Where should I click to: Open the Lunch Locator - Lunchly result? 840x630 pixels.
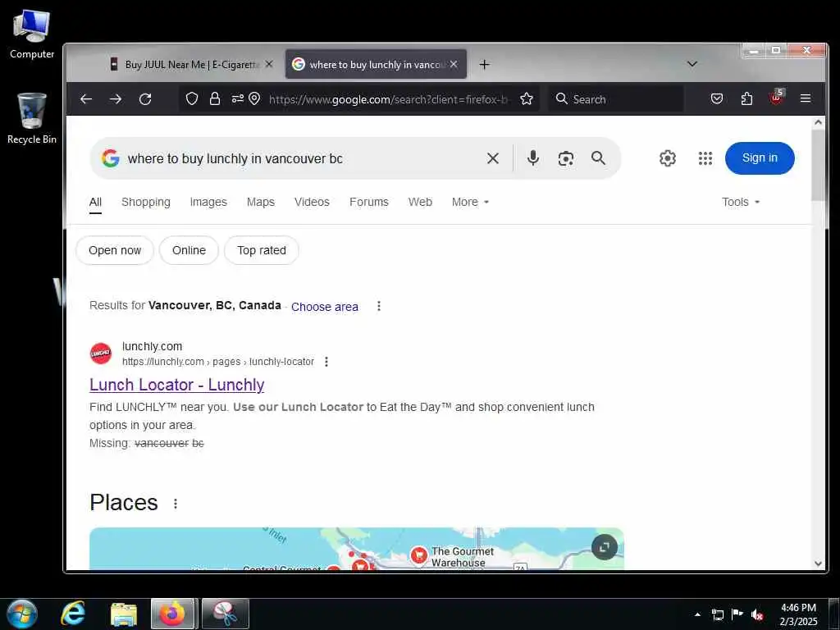(x=177, y=385)
